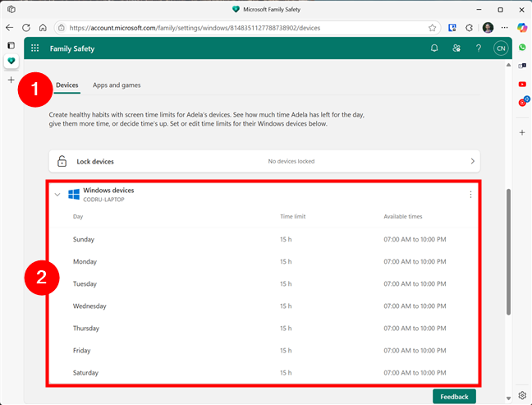Refresh the current page
532x405 pixels.
[x=26, y=27]
